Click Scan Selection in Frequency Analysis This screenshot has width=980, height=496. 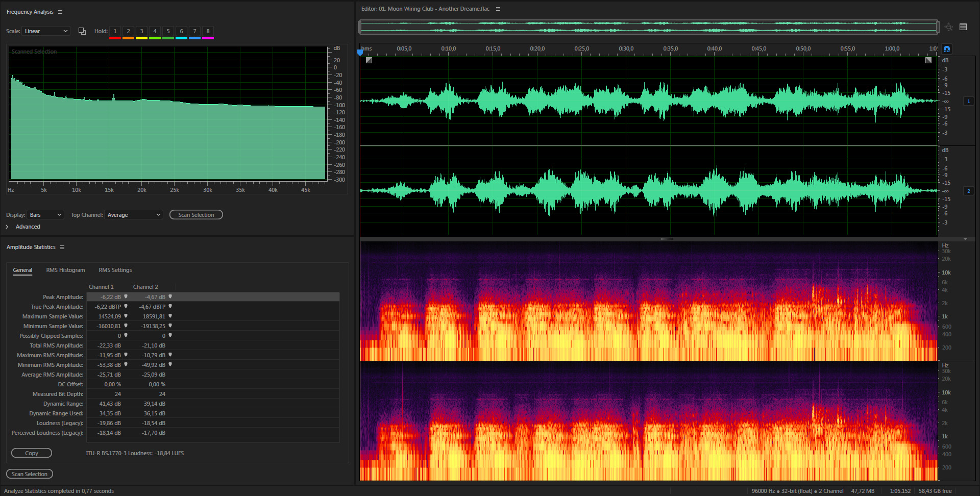pos(196,215)
